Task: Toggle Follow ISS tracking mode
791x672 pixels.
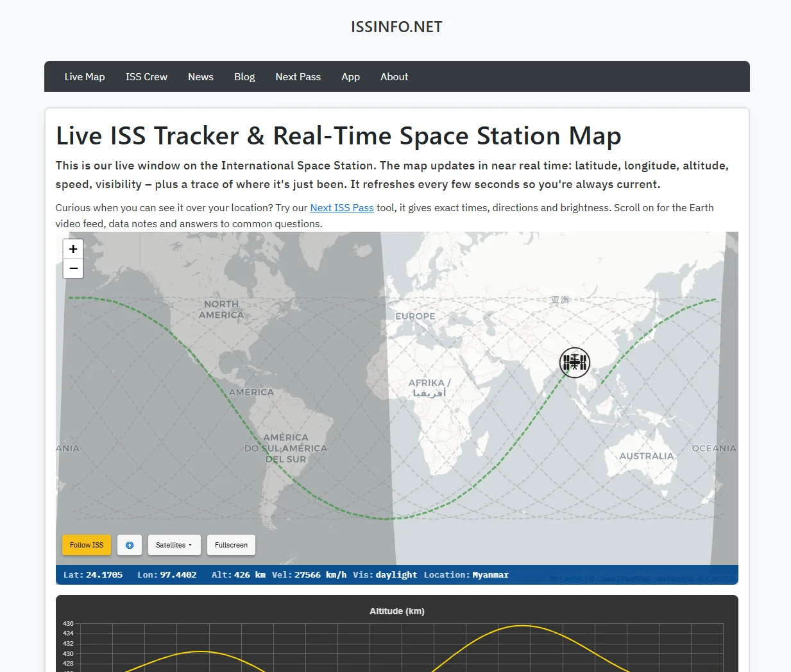Action: coord(86,545)
